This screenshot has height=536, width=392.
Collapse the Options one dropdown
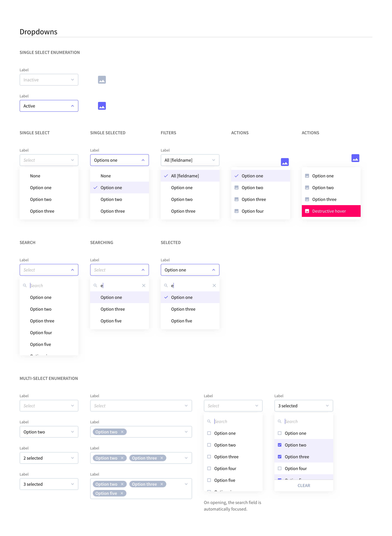coord(119,160)
